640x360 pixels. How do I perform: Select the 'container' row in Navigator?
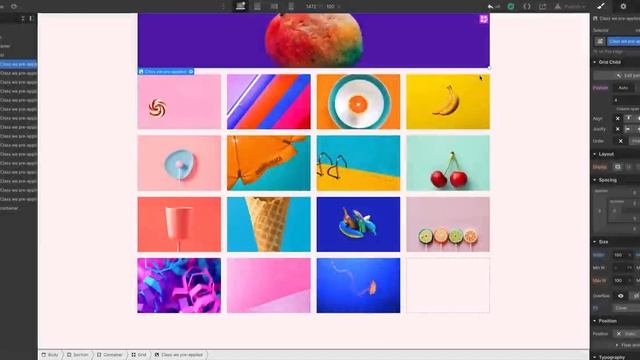(9, 208)
